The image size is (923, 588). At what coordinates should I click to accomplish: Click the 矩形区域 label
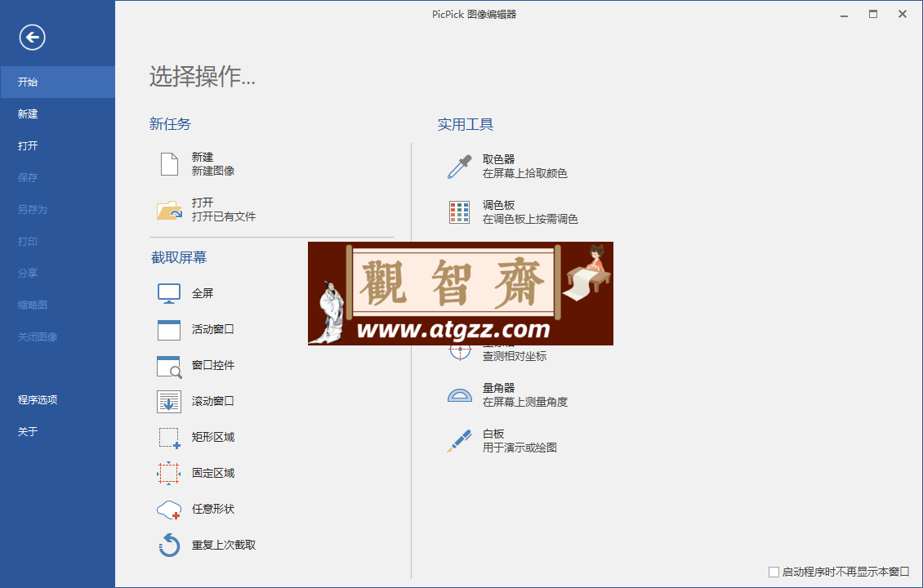coord(213,437)
